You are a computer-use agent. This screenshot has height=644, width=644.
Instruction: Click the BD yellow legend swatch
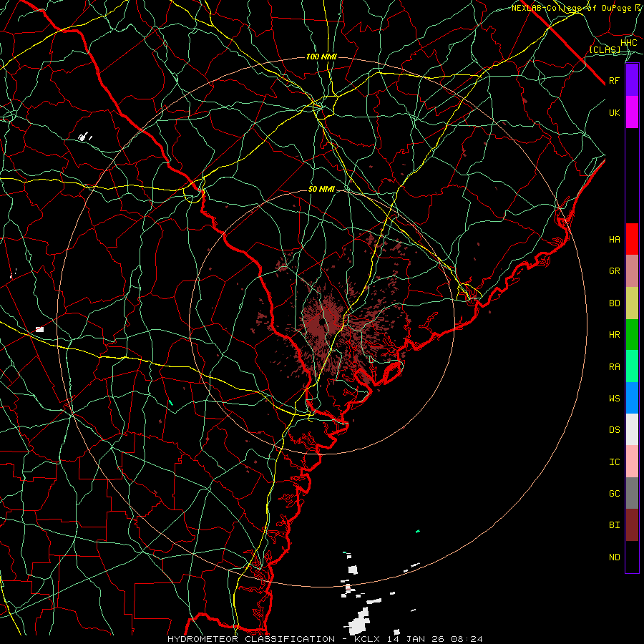[632, 303]
